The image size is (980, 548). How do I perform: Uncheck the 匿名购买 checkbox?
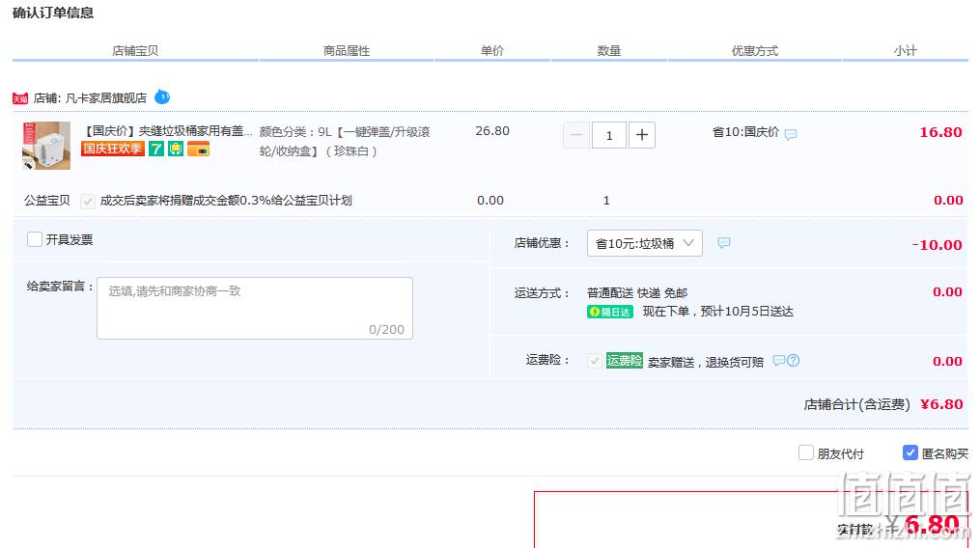coord(910,453)
